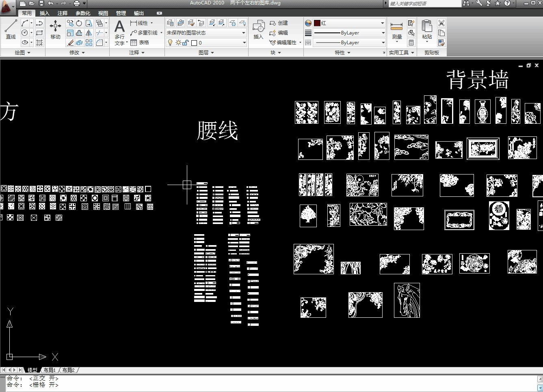Click 创建 to create a block

coord(279,23)
